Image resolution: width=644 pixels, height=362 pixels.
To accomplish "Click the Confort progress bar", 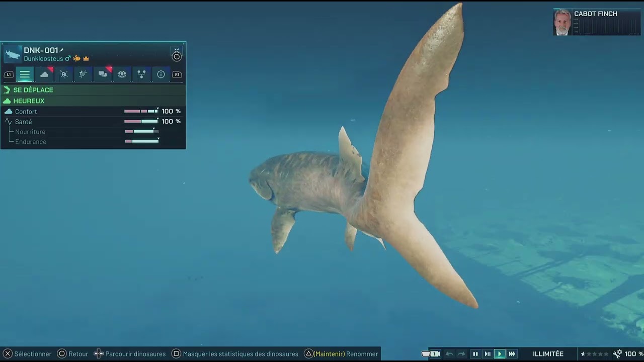I will point(141,111).
